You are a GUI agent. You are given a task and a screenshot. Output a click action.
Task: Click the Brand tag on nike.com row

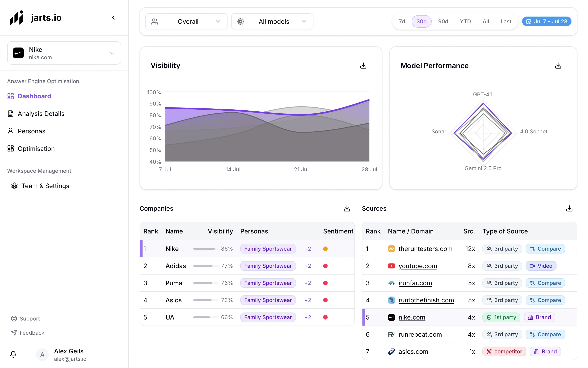(539, 317)
